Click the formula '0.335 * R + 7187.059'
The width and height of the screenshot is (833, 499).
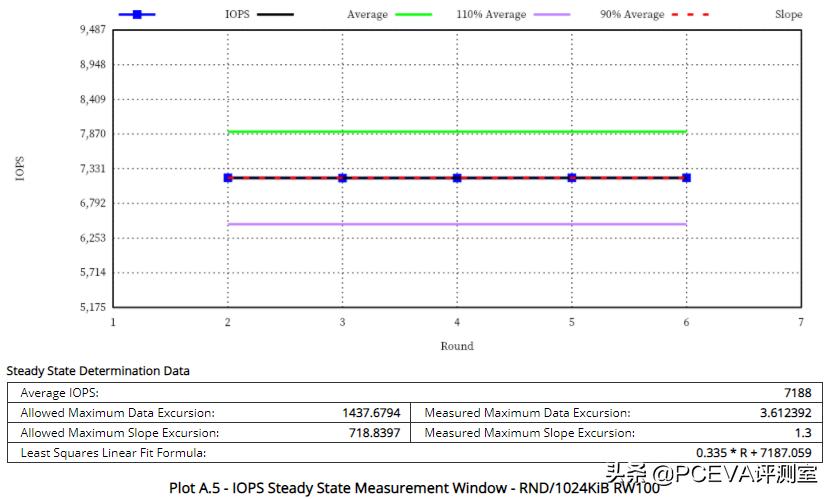[x=754, y=453]
